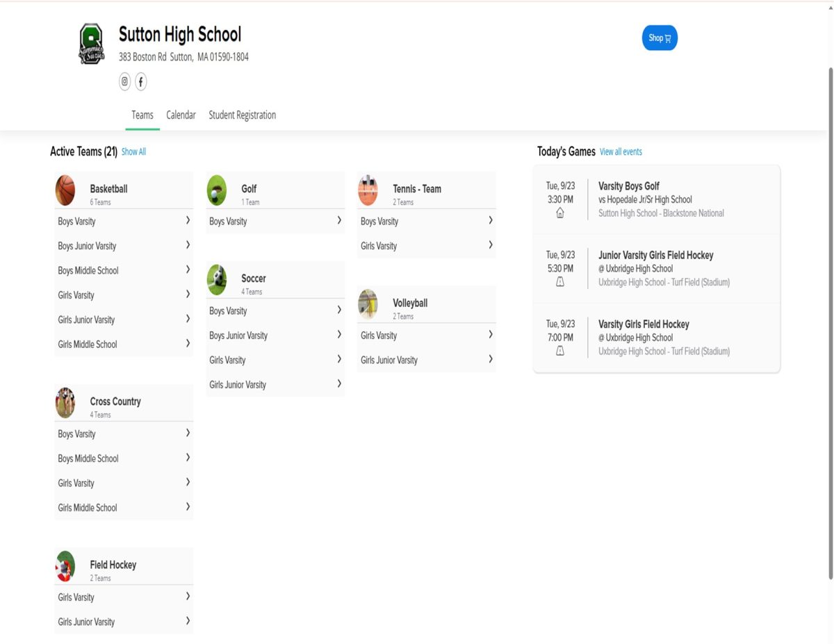Switch to the Calendar tab
834x644 pixels.
181,115
